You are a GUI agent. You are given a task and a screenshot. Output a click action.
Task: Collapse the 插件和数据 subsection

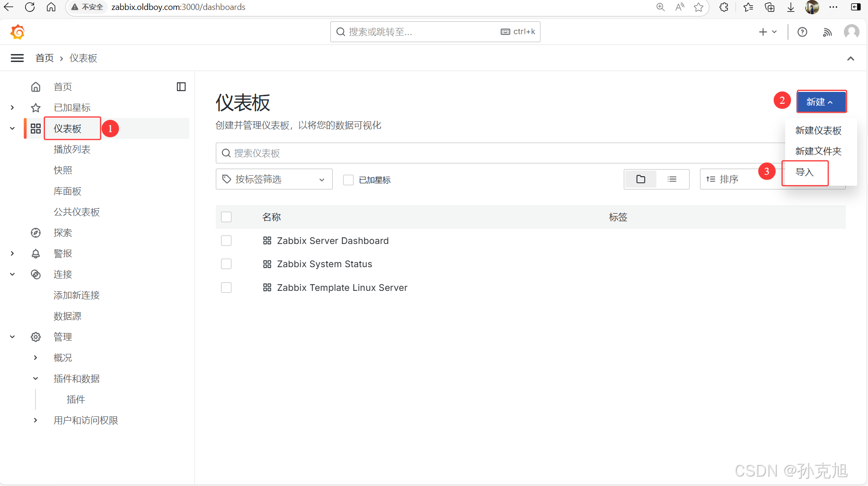(x=35, y=378)
